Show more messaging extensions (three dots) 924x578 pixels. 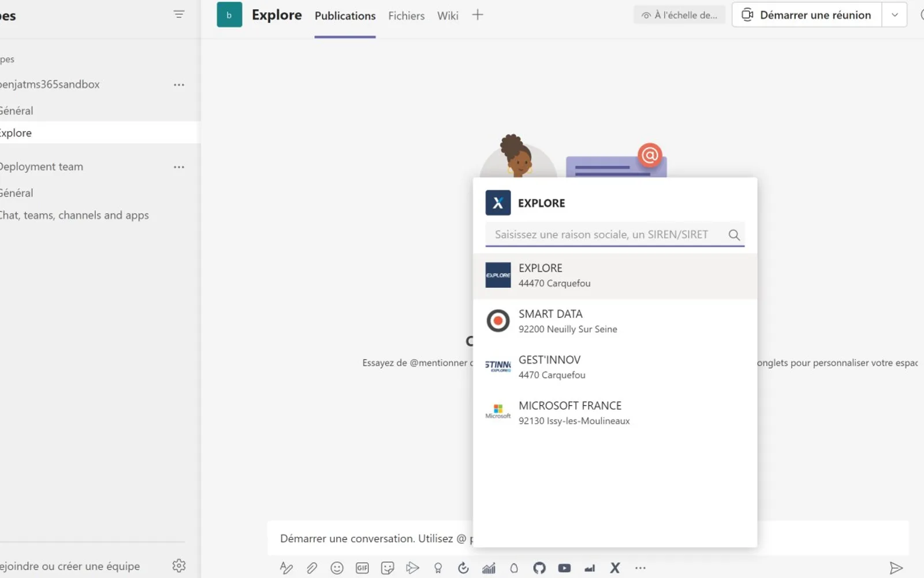point(640,568)
